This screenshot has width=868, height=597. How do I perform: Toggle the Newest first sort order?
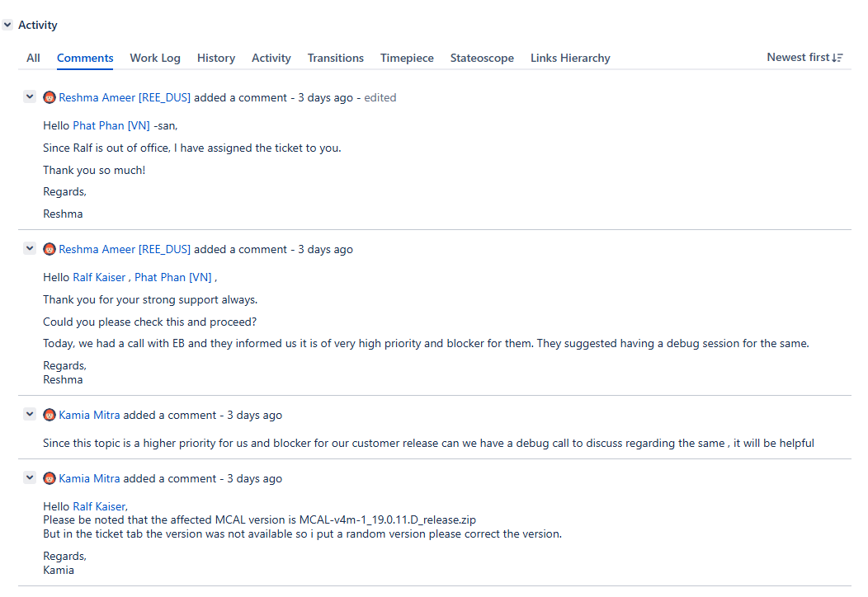click(x=798, y=58)
